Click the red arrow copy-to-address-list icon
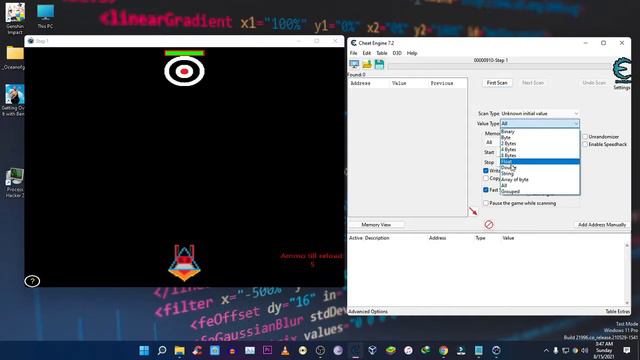The height and width of the screenshot is (360, 640). point(473,211)
